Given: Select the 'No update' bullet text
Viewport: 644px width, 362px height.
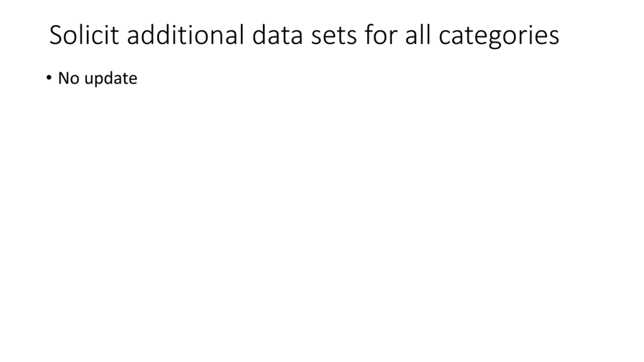Looking at the screenshot, I should (x=98, y=78).
